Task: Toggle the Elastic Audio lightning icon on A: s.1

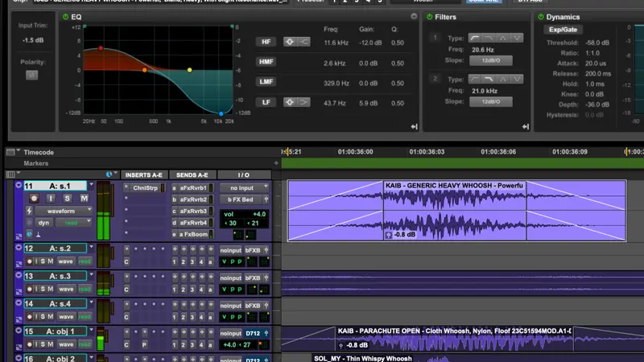Action: pyautogui.click(x=29, y=211)
